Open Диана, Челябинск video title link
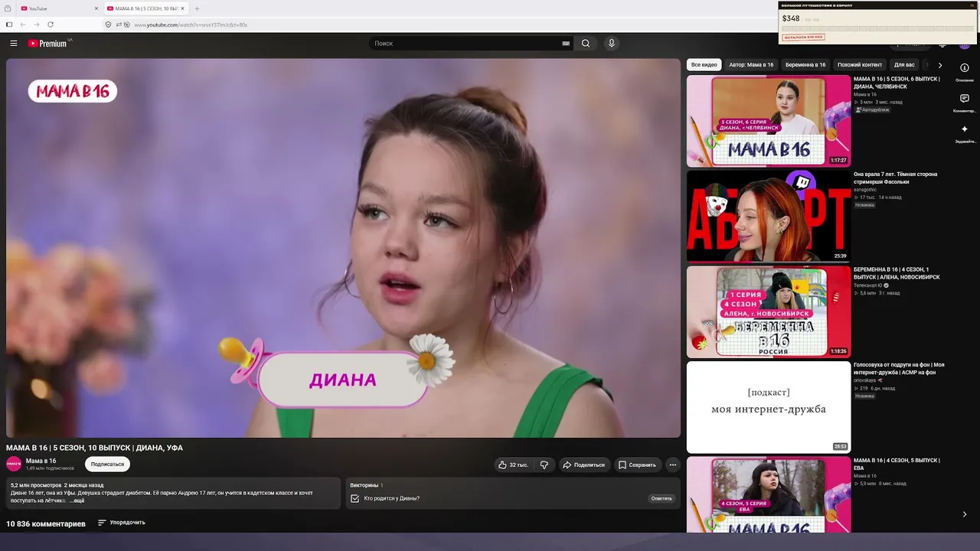 click(x=897, y=83)
